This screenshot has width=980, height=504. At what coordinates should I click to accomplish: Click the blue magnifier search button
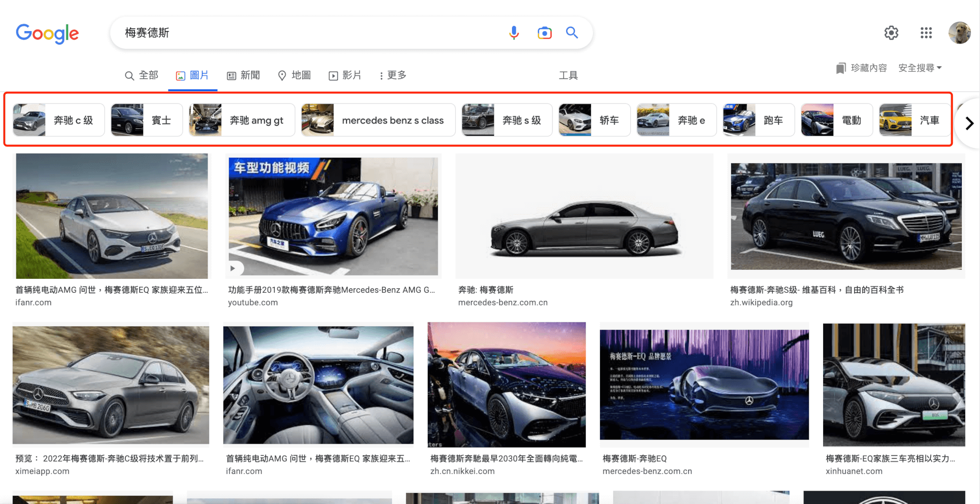[x=572, y=33]
